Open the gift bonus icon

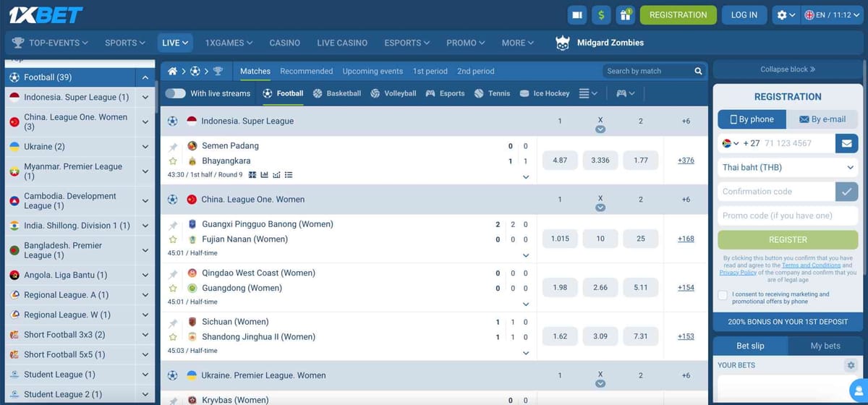[625, 14]
